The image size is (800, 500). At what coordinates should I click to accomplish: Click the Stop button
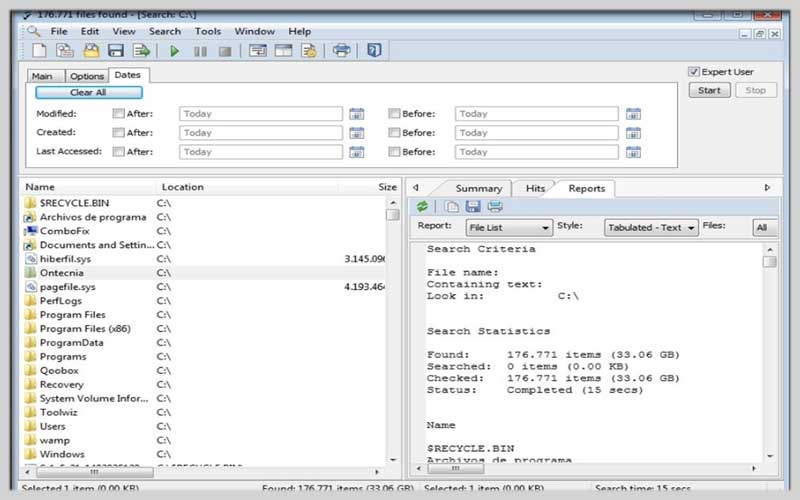[756, 90]
